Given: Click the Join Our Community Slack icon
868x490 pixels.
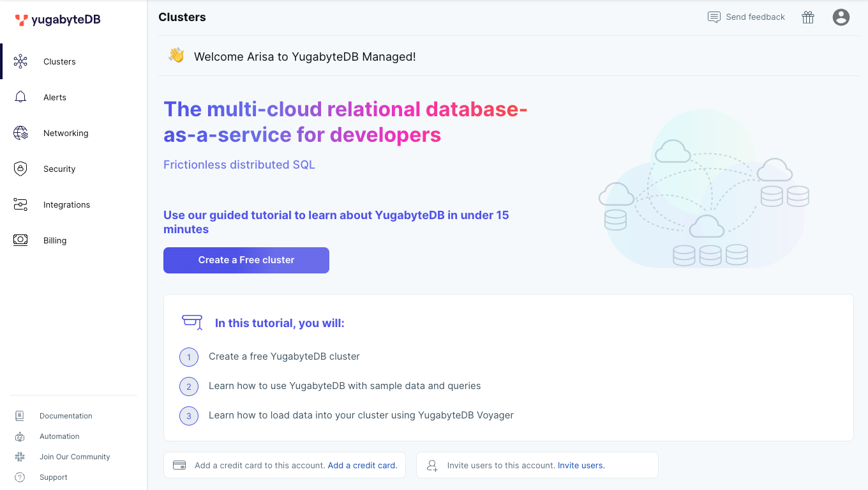Looking at the screenshot, I should click(20, 457).
